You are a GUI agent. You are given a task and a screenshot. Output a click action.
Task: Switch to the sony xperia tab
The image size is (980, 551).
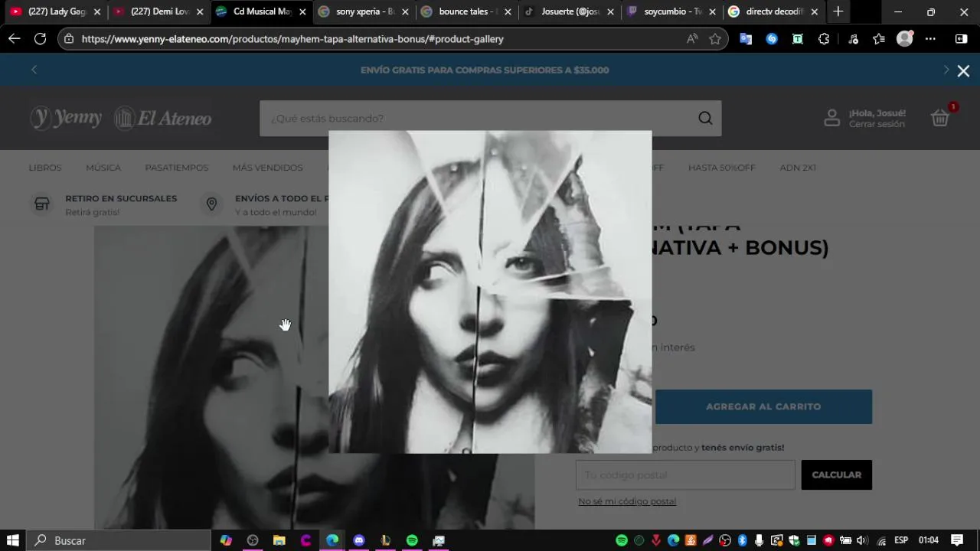(361, 11)
